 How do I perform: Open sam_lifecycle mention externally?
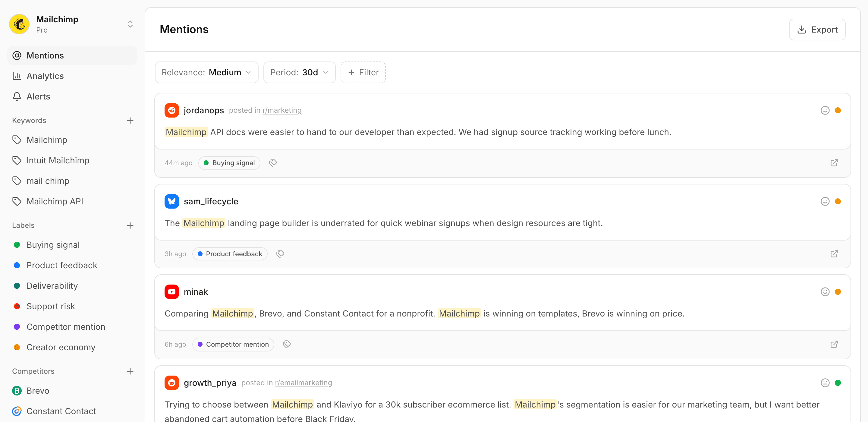pyautogui.click(x=834, y=254)
